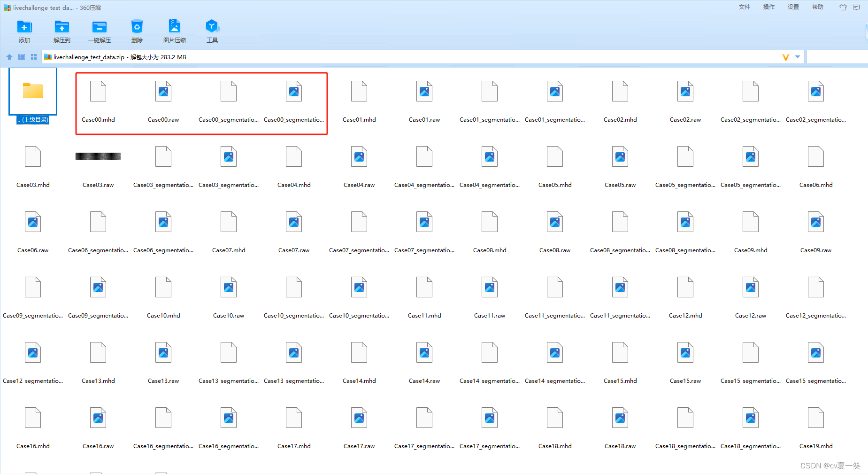Expand the path bar dropdown arrow
Viewport: 868px width, 474px height.
[x=798, y=57]
